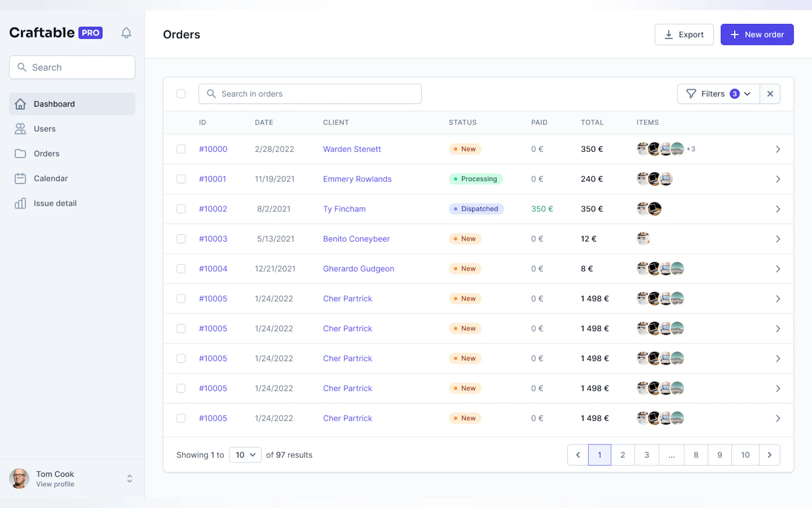Image resolution: width=812 pixels, height=508 pixels.
Task: Click the Calendar sidebar icon
Action: point(20,179)
